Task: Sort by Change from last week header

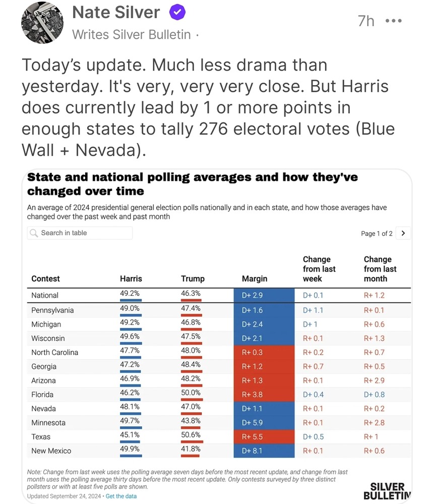Action: point(319,269)
